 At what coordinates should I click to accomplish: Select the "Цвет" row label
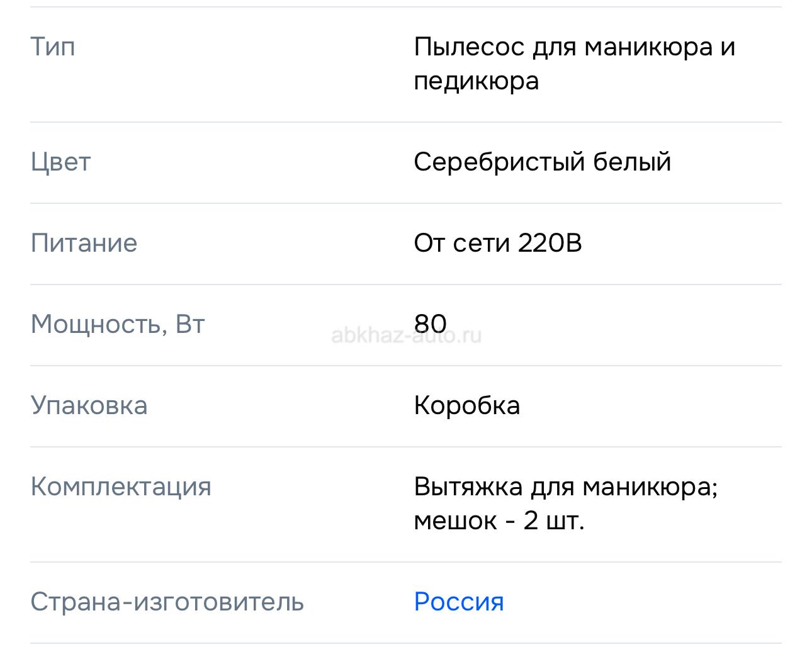click(x=60, y=162)
